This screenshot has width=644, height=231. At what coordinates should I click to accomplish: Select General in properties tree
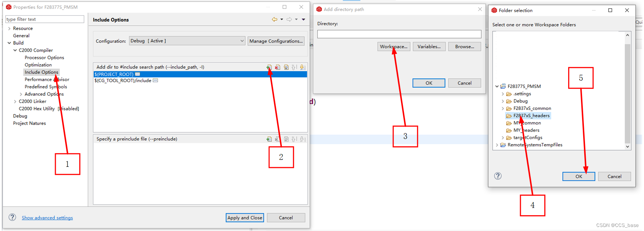coord(21,36)
